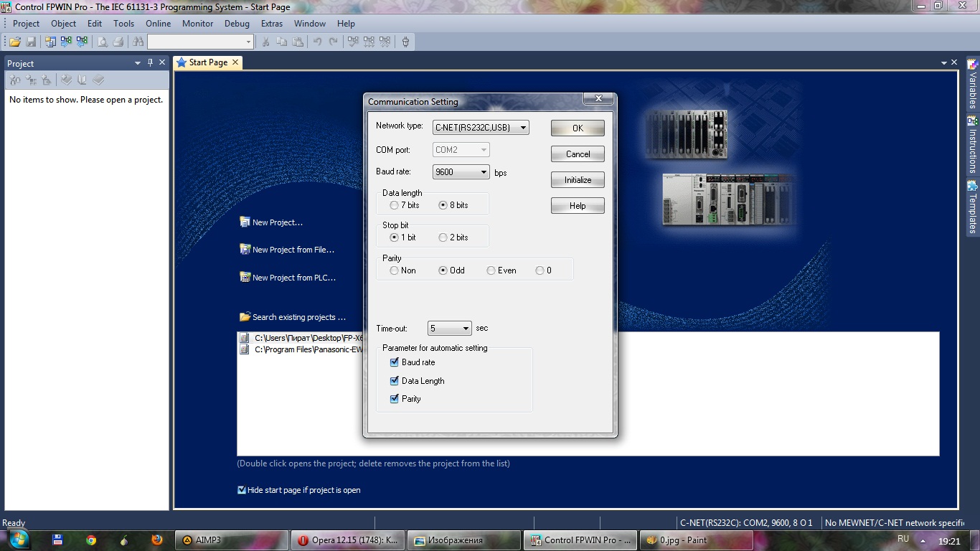Launch Firefox from the taskbar
The width and height of the screenshot is (980, 551).
[x=157, y=540]
